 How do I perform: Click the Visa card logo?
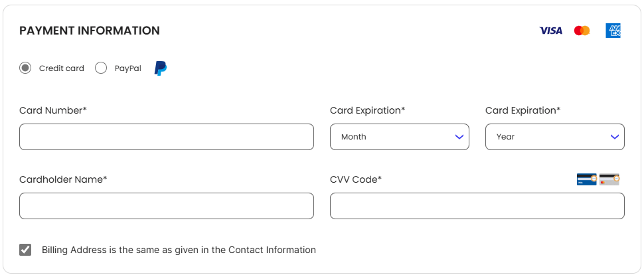tap(550, 31)
